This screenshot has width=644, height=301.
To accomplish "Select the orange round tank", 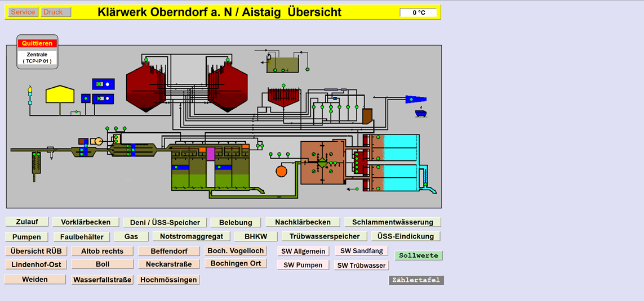I will tap(281, 170).
